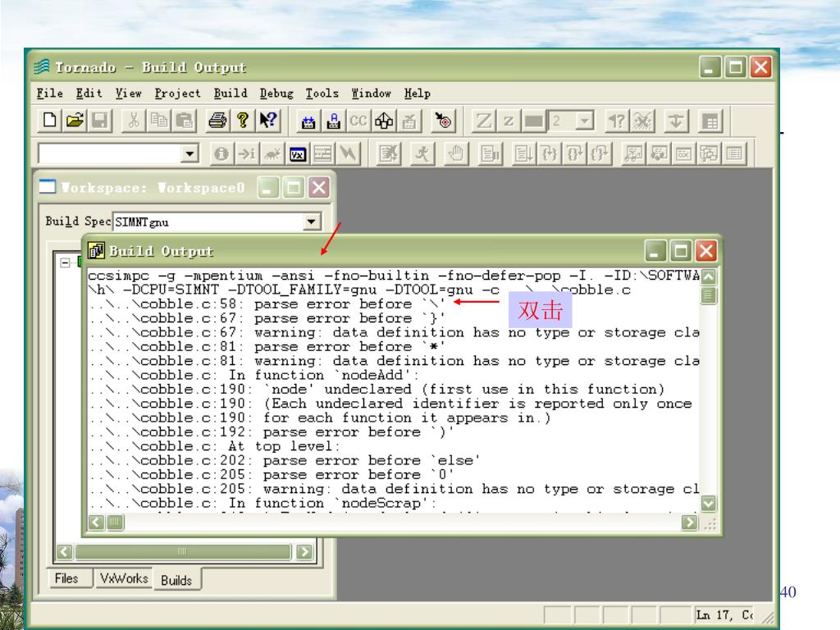Open the Window menu

pos(372,94)
